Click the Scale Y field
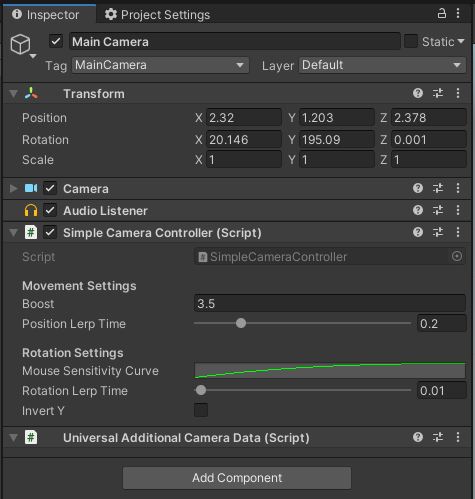Screen dimensions: 475x499 point(336,160)
